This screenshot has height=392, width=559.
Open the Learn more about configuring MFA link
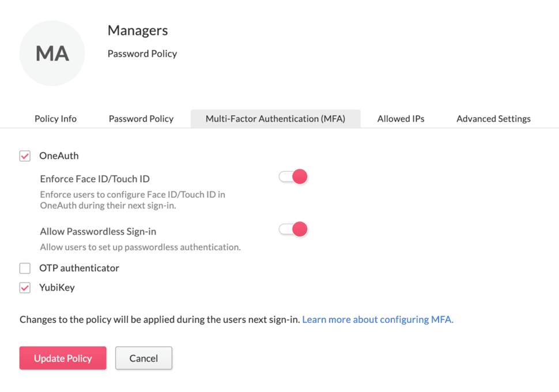(x=377, y=319)
